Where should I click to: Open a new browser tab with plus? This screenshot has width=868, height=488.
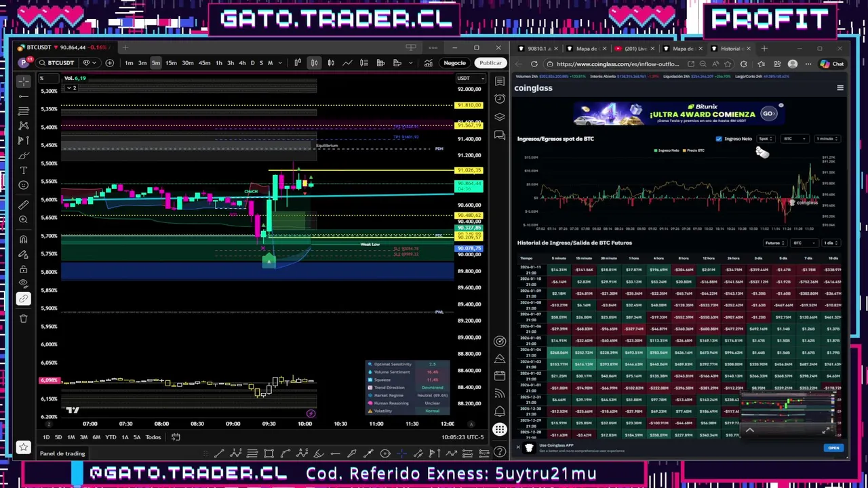click(764, 49)
